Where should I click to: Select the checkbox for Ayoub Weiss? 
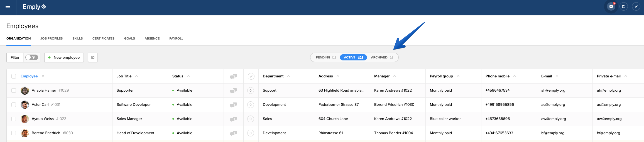point(14,119)
